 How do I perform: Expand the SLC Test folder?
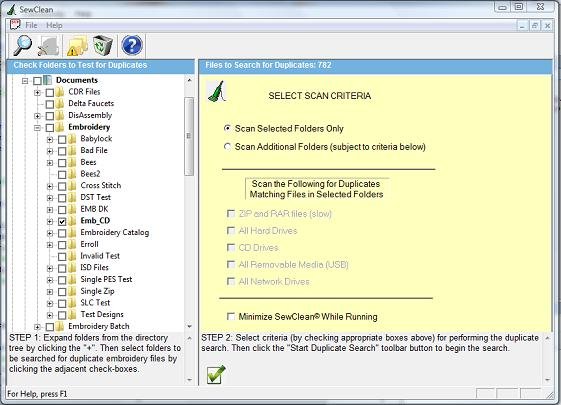(x=50, y=303)
